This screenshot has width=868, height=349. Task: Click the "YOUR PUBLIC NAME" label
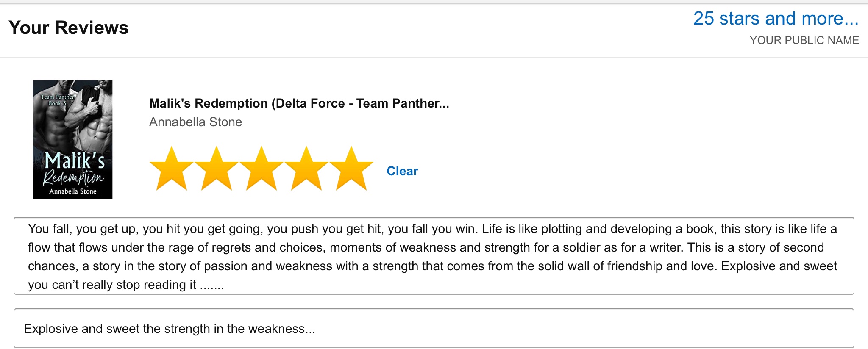pyautogui.click(x=804, y=40)
